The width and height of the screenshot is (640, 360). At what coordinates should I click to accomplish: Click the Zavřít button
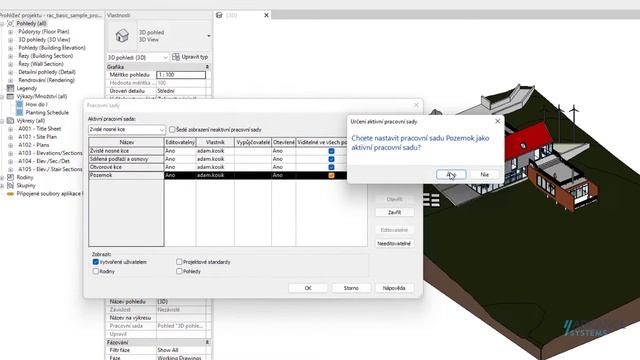click(x=394, y=213)
